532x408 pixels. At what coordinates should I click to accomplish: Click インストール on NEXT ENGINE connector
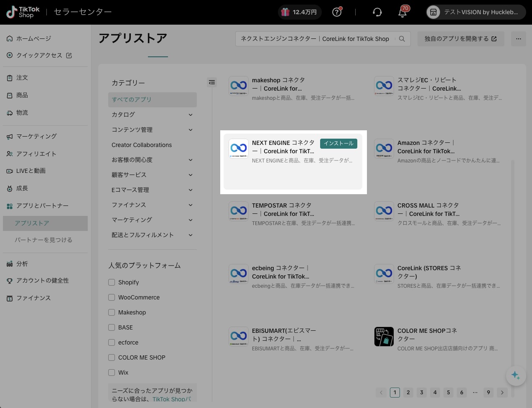(x=339, y=143)
